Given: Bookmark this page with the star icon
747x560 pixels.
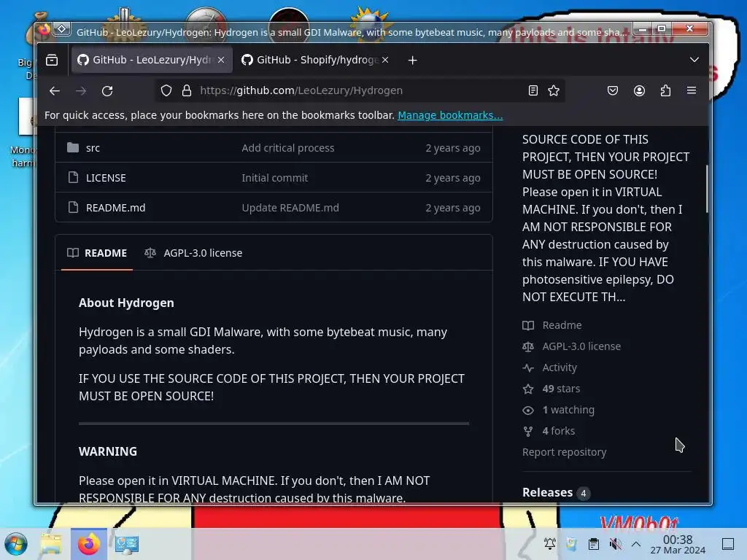Looking at the screenshot, I should pos(554,90).
